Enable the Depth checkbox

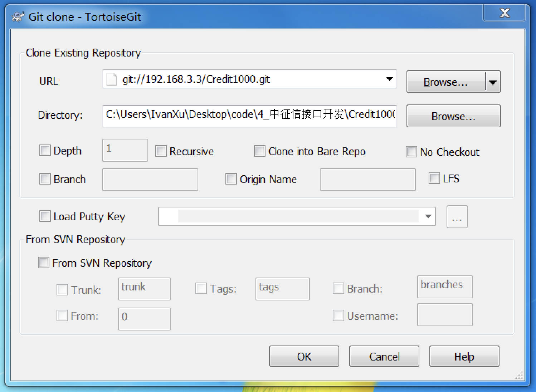pos(45,151)
